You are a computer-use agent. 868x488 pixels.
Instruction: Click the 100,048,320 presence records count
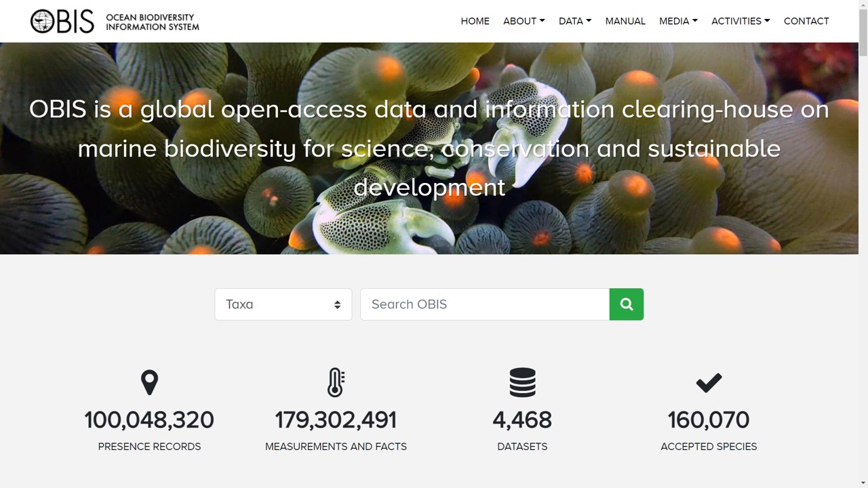coord(149,420)
